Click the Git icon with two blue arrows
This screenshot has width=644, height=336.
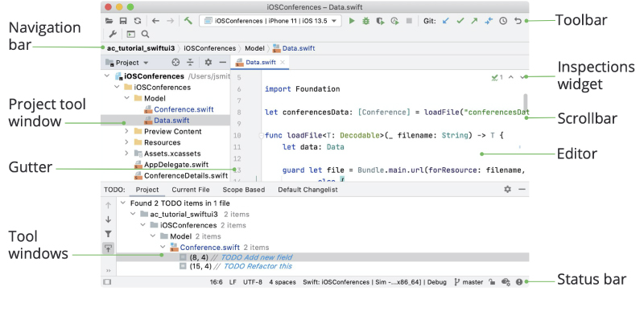(489, 21)
